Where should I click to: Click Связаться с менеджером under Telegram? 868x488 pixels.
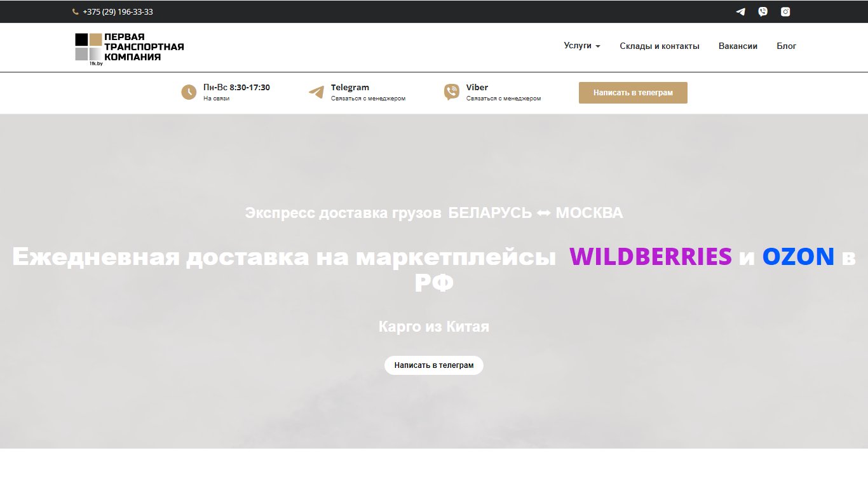(368, 98)
